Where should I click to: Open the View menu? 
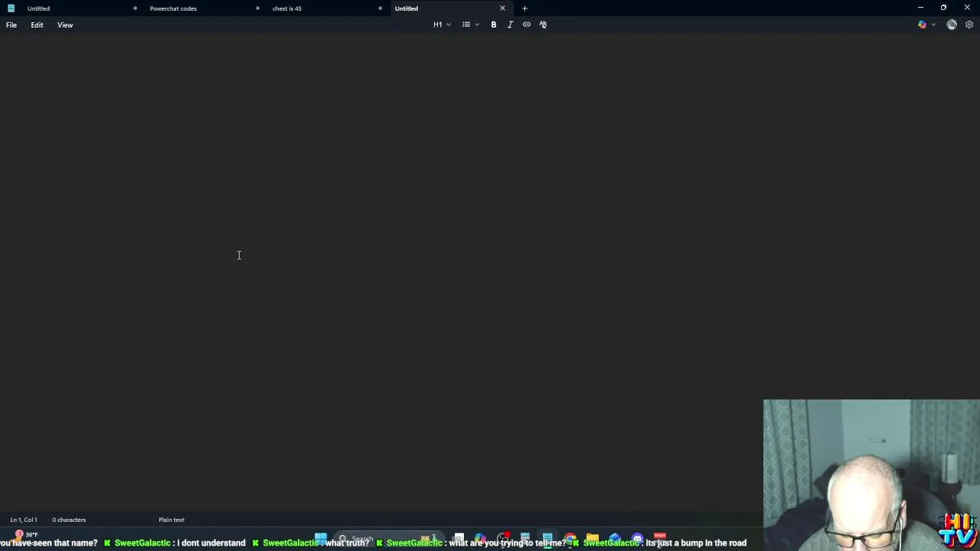pos(65,24)
